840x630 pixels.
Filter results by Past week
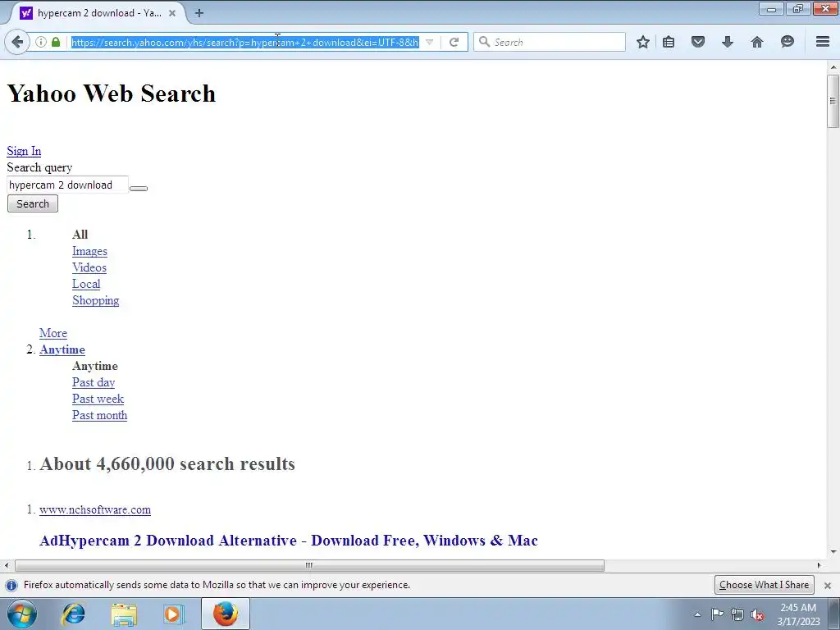point(98,399)
